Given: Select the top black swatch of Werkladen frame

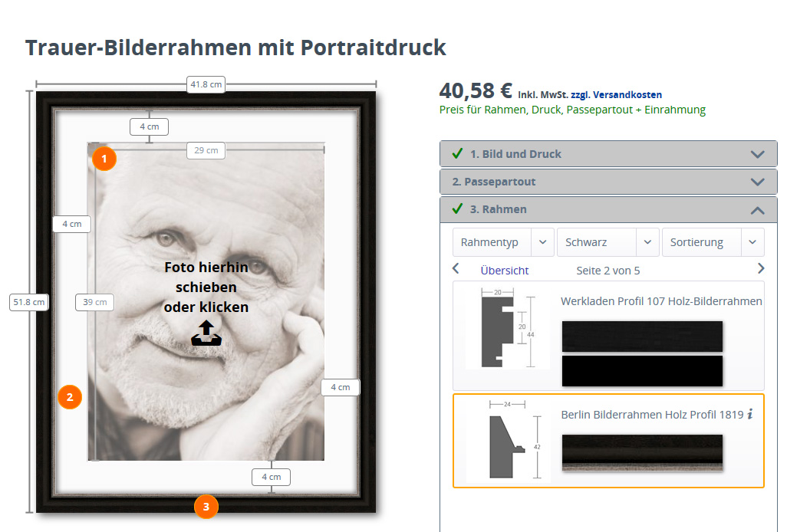Looking at the screenshot, I should click(642, 336).
